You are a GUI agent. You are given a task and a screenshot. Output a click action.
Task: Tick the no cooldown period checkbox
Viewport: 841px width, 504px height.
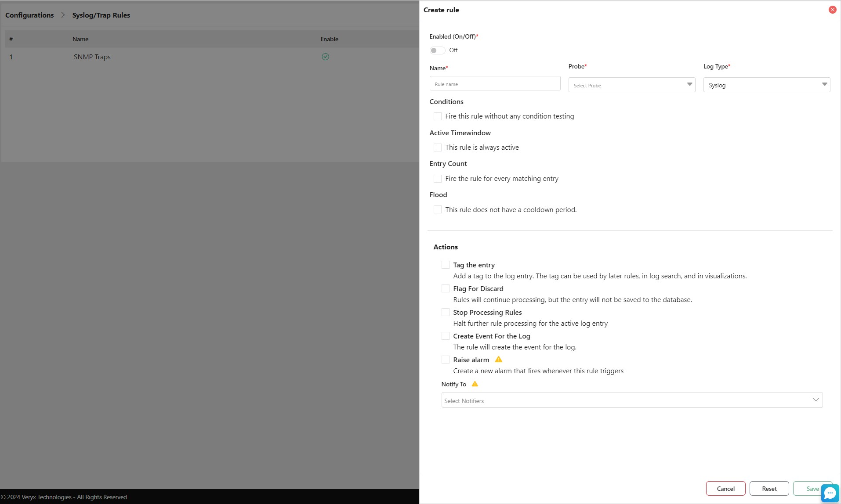[x=437, y=210]
